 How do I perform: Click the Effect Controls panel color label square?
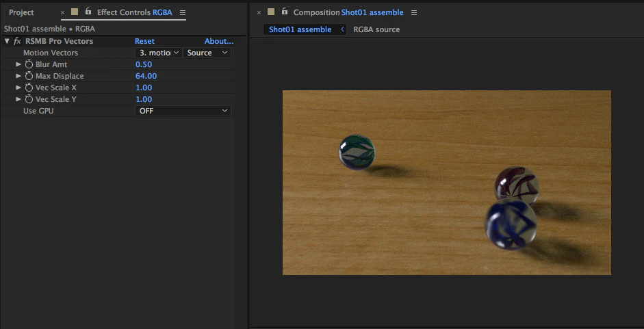click(75, 12)
